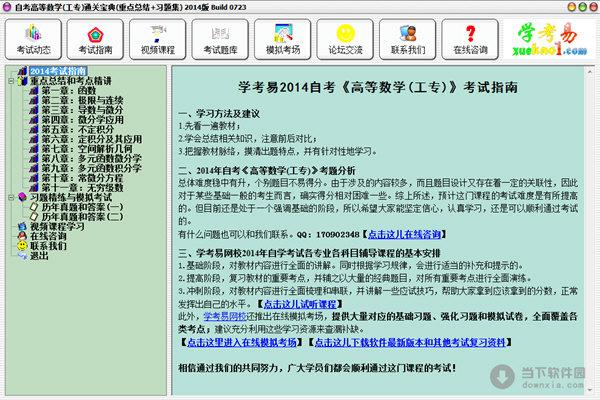Select chapter 第八章：多元函数微分学

click(91, 159)
